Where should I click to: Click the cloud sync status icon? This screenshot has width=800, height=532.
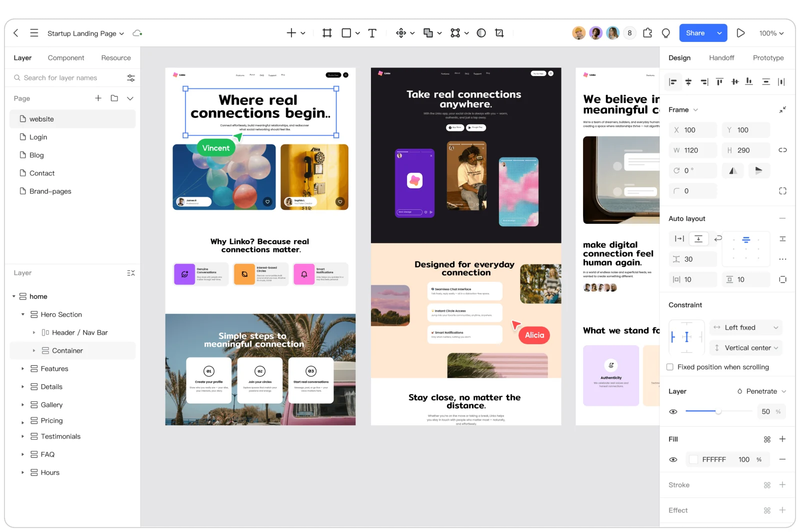tap(137, 33)
